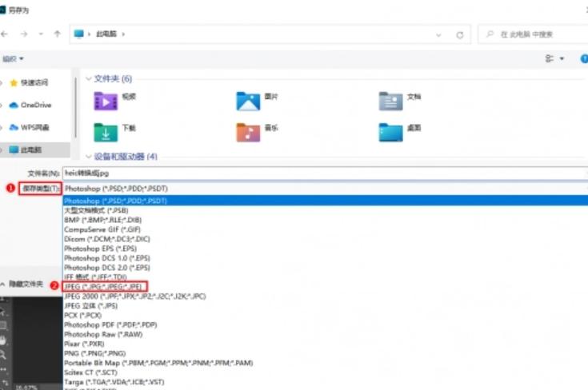Choose Photoshop (*.PSD;*.PDD;*.PSDT) highlighted list entry
588x390 pixels.
click(x=325, y=201)
